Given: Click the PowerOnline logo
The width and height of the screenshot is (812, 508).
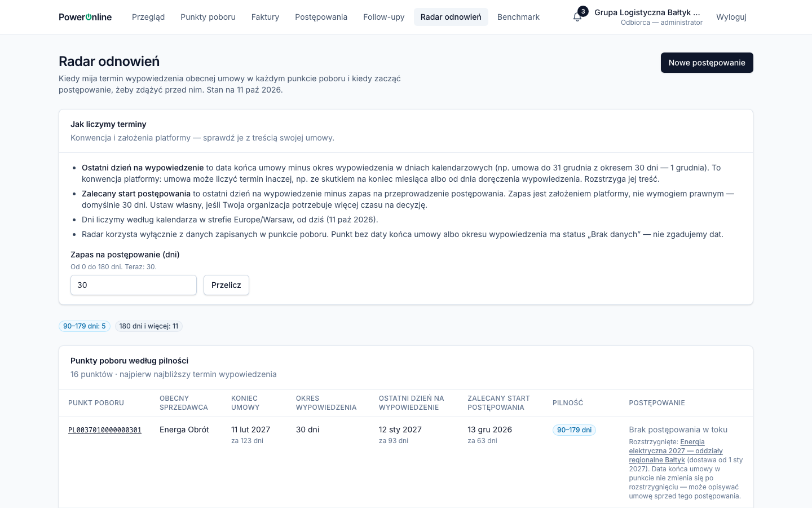Looking at the screenshot, I should [85, 17].
